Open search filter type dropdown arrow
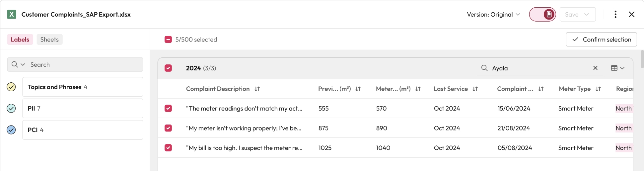This screenshot has height=171, width=644. click(x=23, y=64)
